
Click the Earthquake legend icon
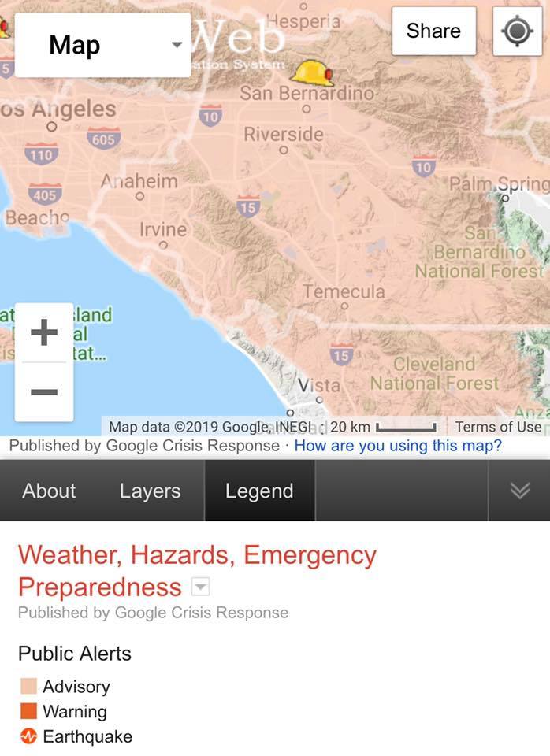(28, 736)
